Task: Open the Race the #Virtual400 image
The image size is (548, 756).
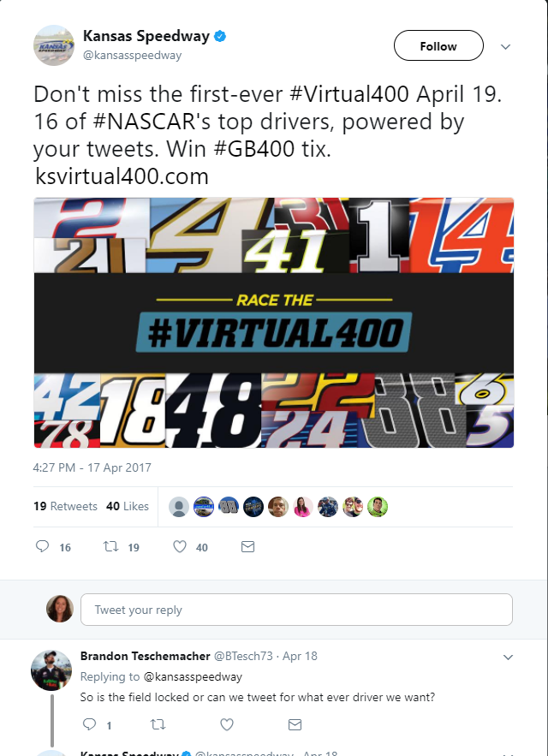Action: [274, 323]
